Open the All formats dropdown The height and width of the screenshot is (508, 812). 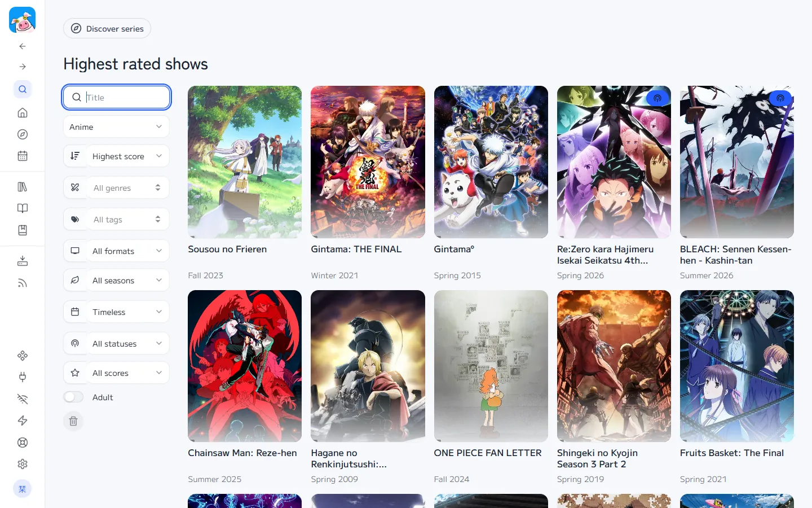click(x=128, y=251)
